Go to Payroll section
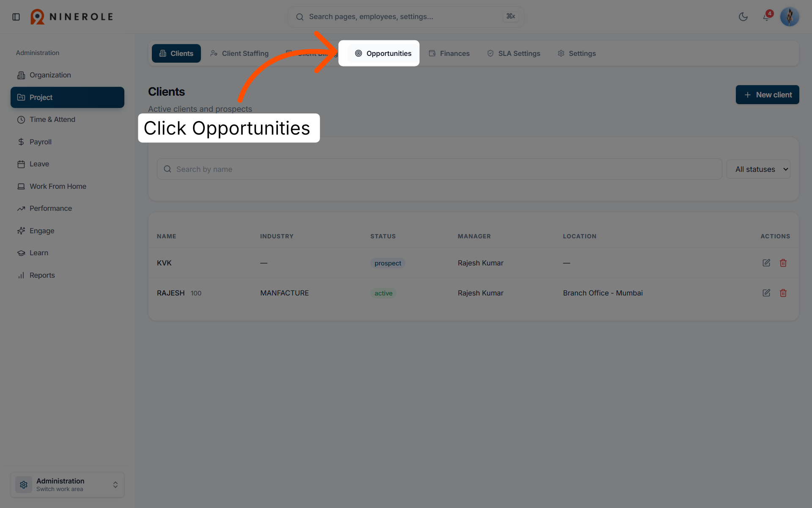The height and width of the screenshot is (508, 812). click(x=68, y=142)
